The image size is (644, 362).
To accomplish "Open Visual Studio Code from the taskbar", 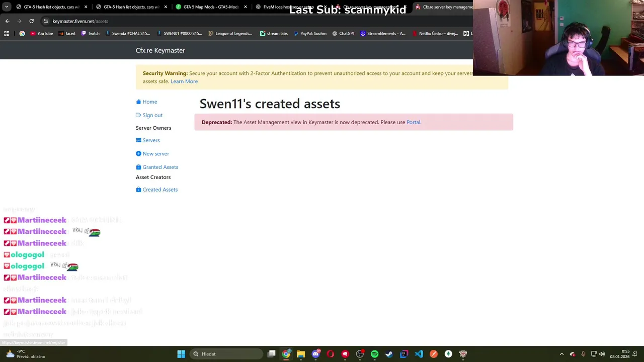I will pyautogui.click(x=419, y=354).
